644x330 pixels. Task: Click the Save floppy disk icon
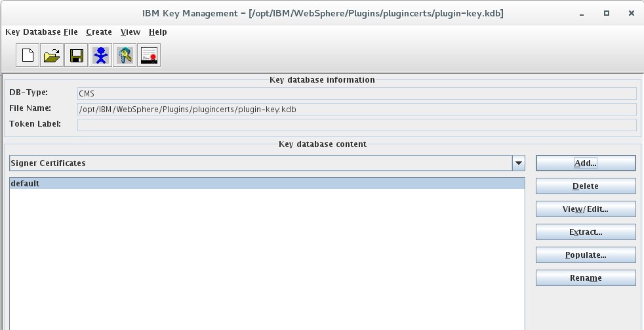coord(76,55)
